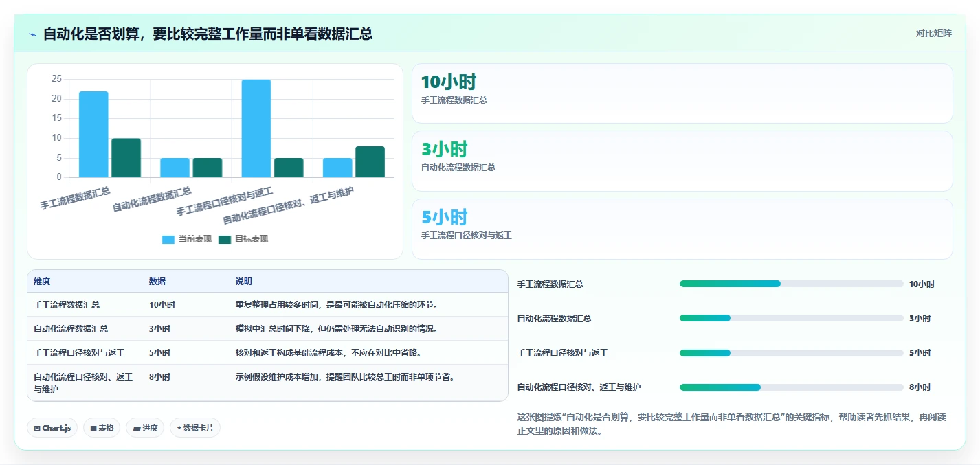The image size is (980, 465).
Task: Click the 对比矩阵 label in the header
Action: [933, 33]
